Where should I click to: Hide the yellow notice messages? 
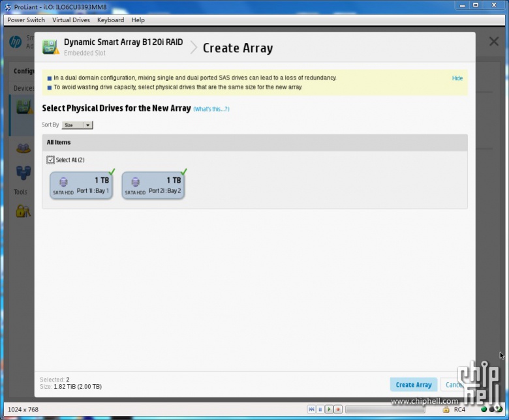[457, 78]
